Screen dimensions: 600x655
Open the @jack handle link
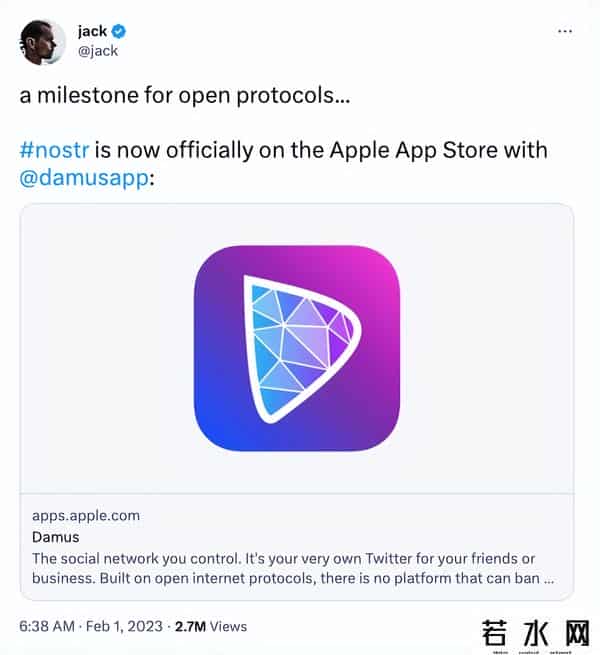point(97,50)
